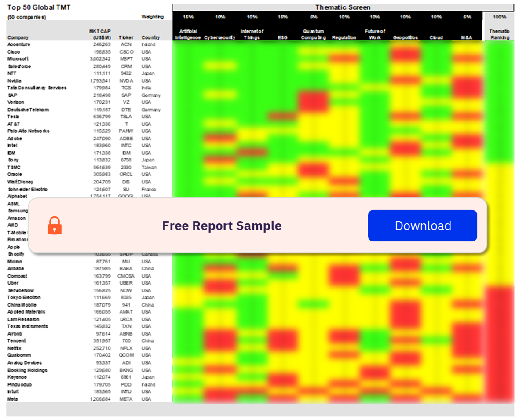
Task: Click the Ticker column header
Action: [x=126, y=37]
